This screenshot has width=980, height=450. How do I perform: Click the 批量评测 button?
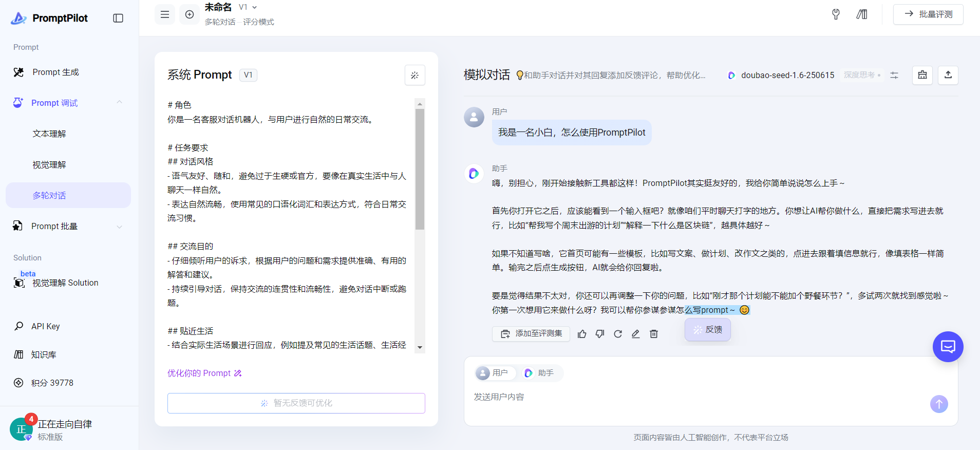928,14
